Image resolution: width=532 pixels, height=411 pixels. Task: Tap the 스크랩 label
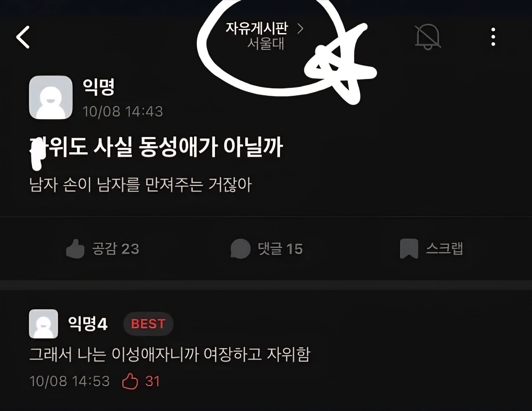pyautogui.click(x=444, y=249)
